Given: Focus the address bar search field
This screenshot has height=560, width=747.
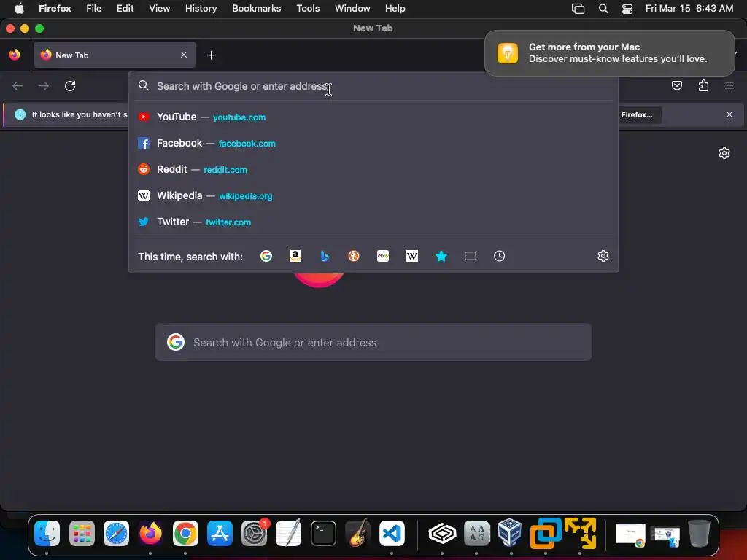Looking at the screenshot, I should 373,86.
